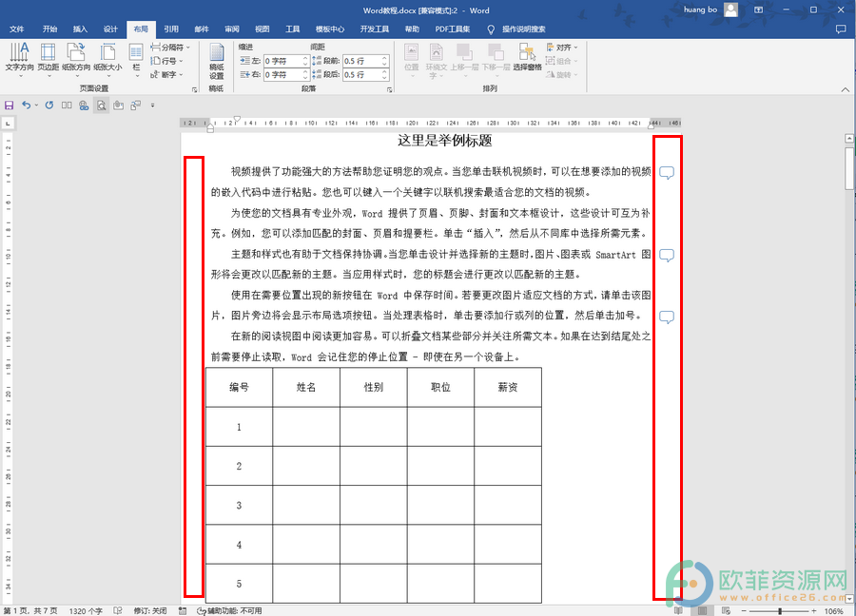Open the 文件 file tab
Viewport: 856px width, 616px height.
click(x=17, y=29)
